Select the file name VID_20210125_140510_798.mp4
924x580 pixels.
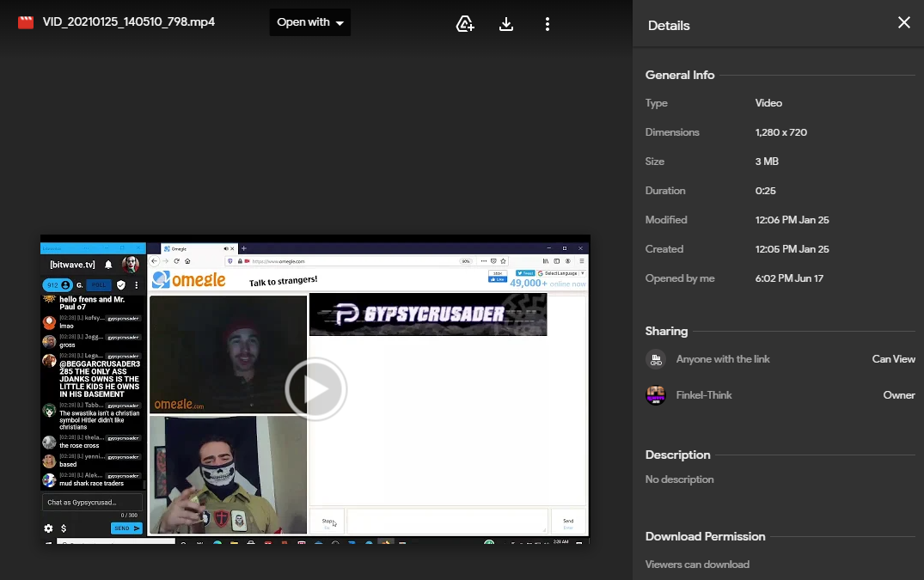(x=128, y=21)
